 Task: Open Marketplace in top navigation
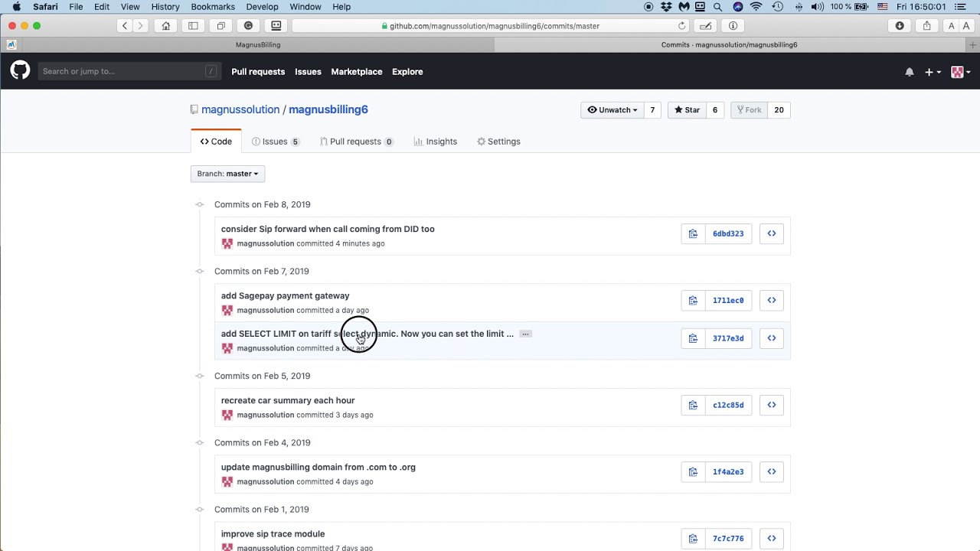point(356,72)
